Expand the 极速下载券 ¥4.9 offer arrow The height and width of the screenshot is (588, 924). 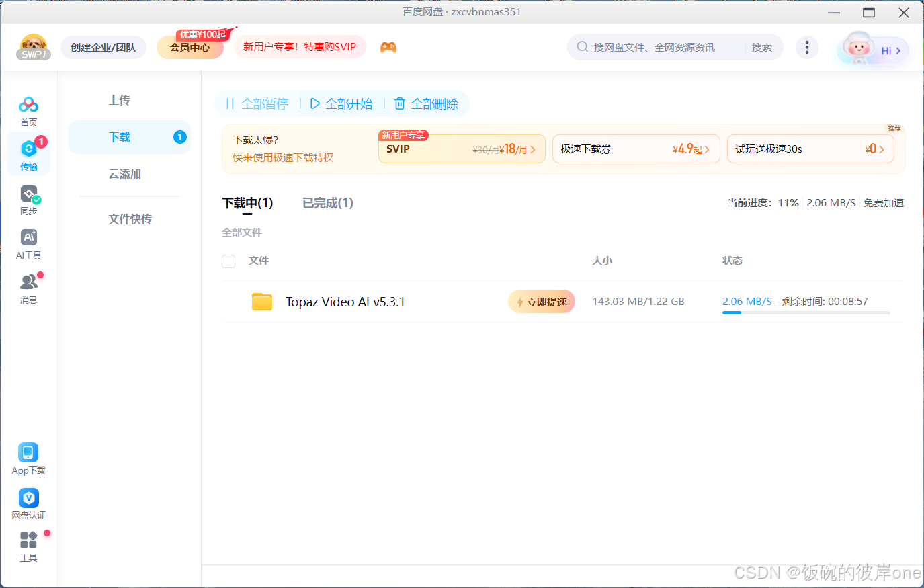707,149
